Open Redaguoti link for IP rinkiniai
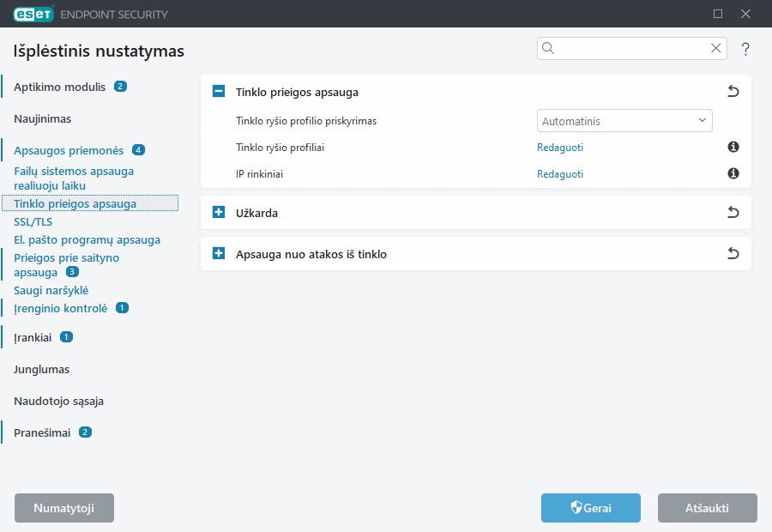Viewport: 772px width, 532px height. 560,174
